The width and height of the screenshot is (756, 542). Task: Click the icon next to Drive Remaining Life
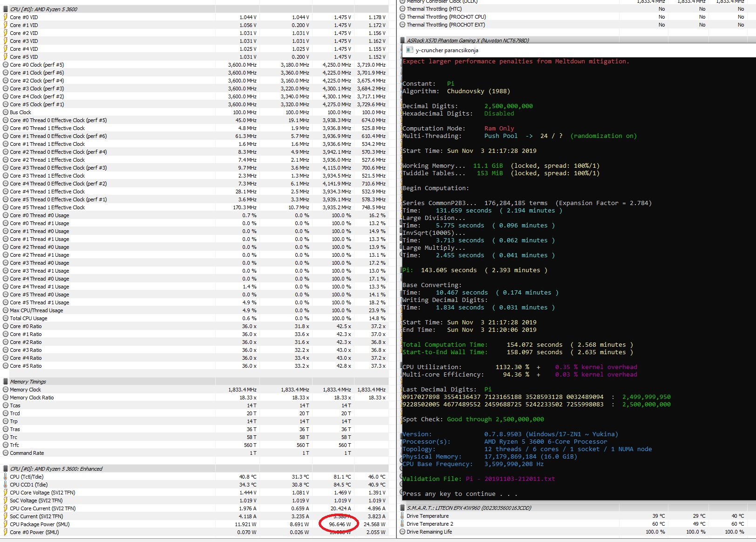402,532
